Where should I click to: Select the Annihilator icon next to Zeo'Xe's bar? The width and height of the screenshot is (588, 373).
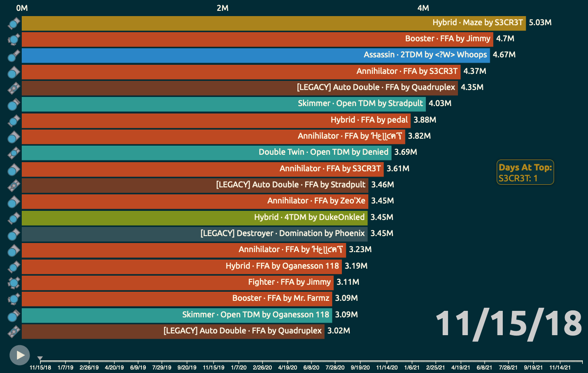click(x=13, y=201)
